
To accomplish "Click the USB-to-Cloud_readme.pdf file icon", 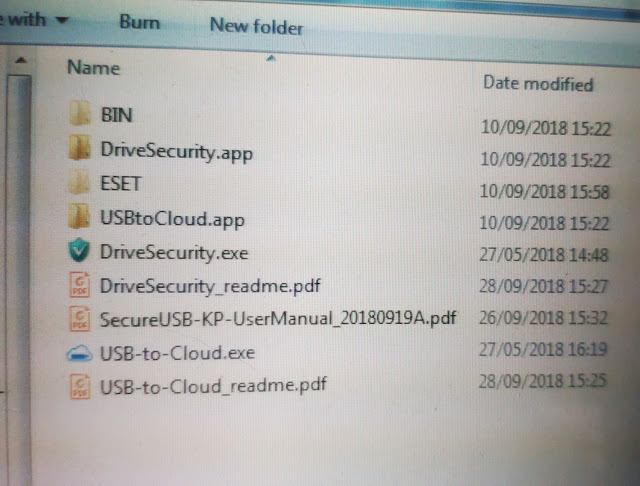I will coord(80,386).
